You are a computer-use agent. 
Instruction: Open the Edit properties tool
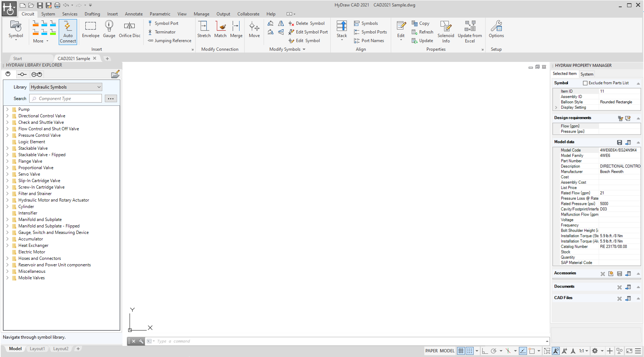pyautogui.click(x=401, y=30)
